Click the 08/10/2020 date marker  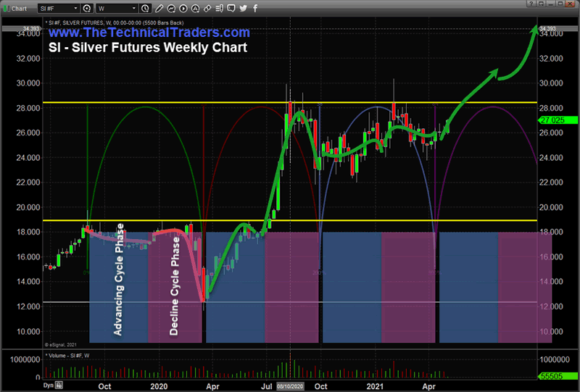(291, 386)
